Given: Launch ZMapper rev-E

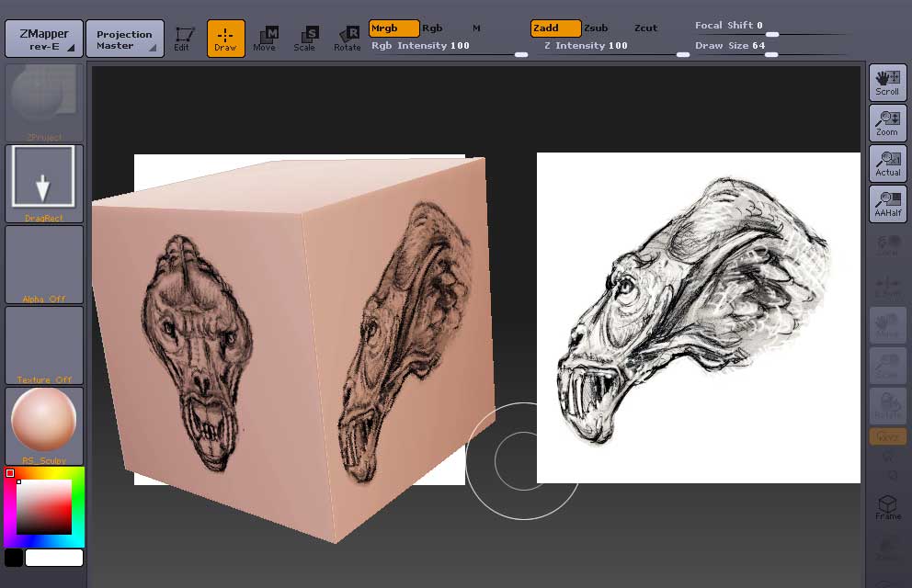Looking at the screenshot, I should pos(43,40).
